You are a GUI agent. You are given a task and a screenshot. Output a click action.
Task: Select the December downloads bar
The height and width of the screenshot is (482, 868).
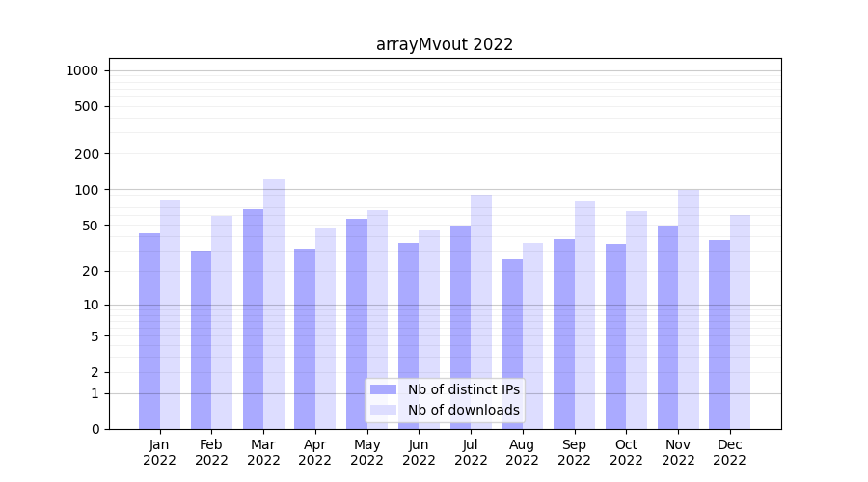(740, 321)
